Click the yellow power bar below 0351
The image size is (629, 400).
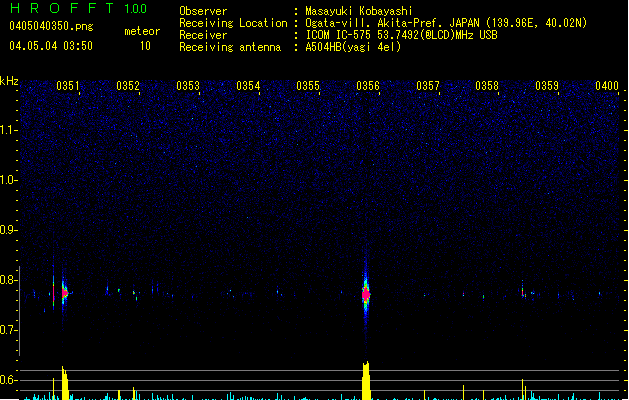[x=65, y=384]
